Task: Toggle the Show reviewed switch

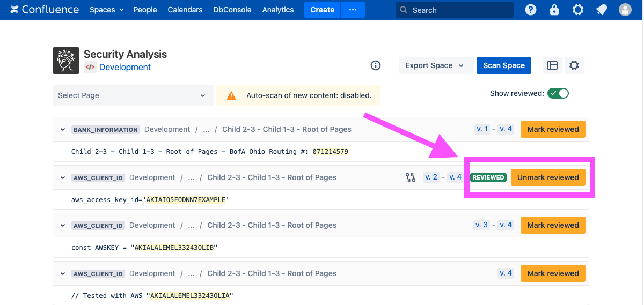Action: coord(558,93)
